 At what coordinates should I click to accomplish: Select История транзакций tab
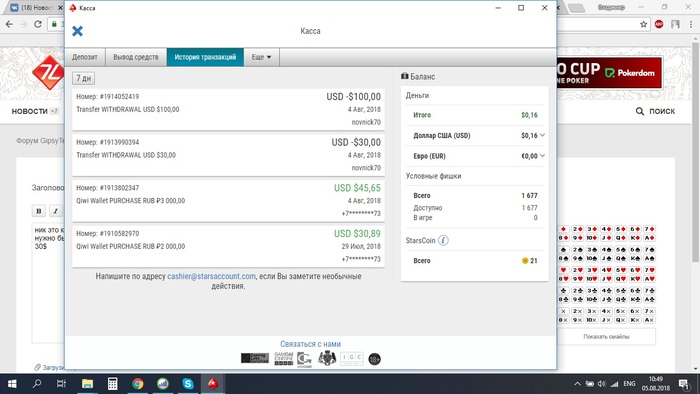point(205,57)
